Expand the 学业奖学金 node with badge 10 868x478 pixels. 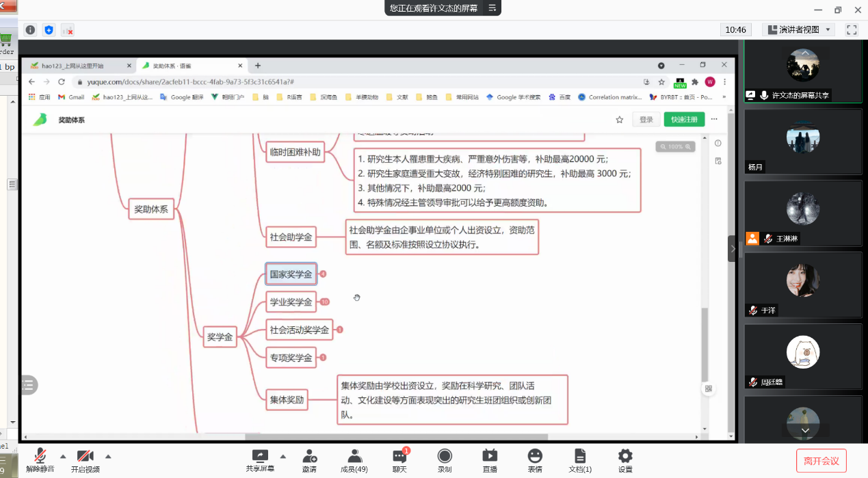point(325,302)
